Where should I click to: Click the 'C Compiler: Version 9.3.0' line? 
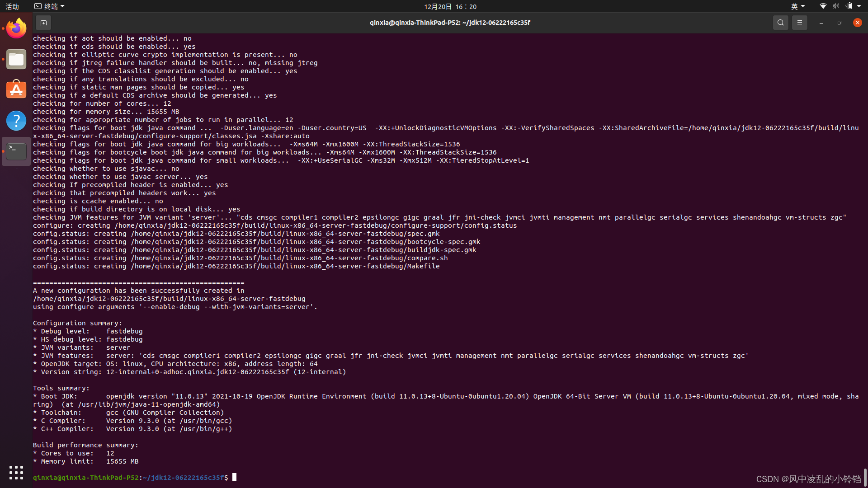coord(132,421)
